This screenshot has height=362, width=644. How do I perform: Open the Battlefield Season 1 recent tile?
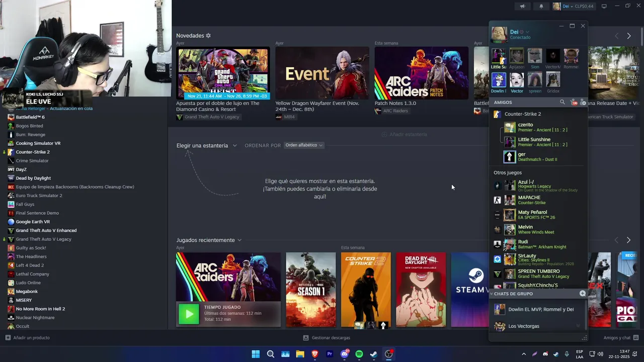[310, 290]
